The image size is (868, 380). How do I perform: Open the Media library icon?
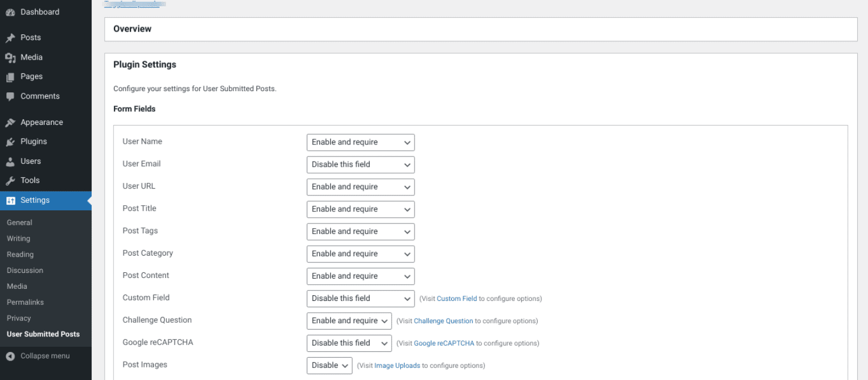(x=11, y=57)
